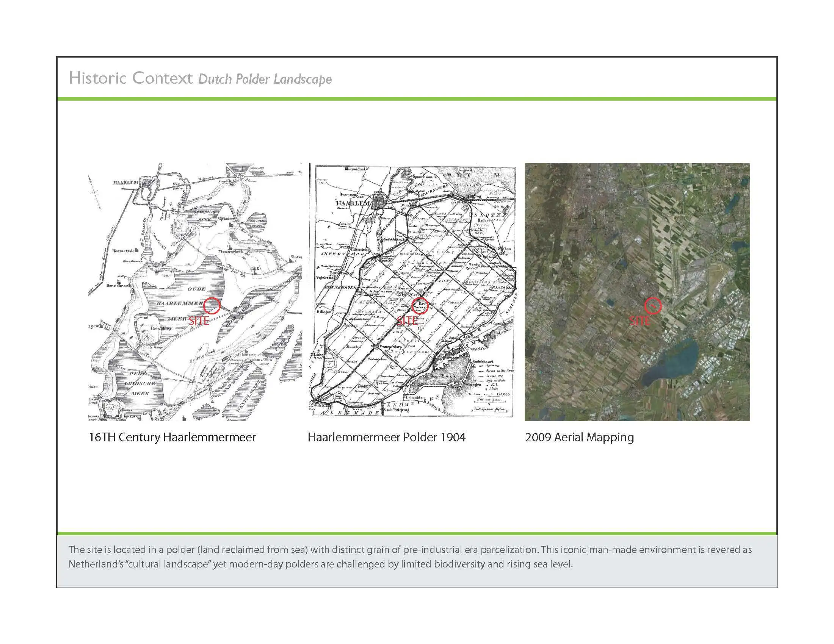The height and width of the screenshot is (644, 834).
Task: Click the red SITE circle on the 1904 map
Action: click(x=420, y=306)
